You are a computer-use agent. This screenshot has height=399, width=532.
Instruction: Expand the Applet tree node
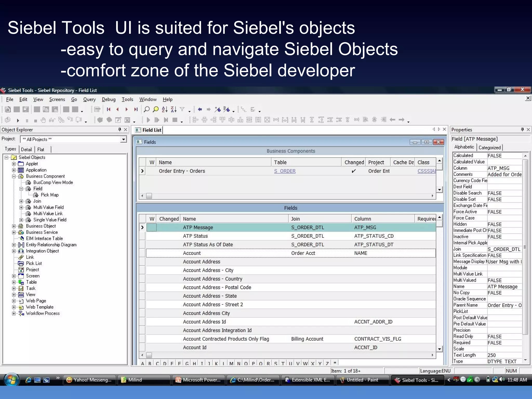(14, 164)
